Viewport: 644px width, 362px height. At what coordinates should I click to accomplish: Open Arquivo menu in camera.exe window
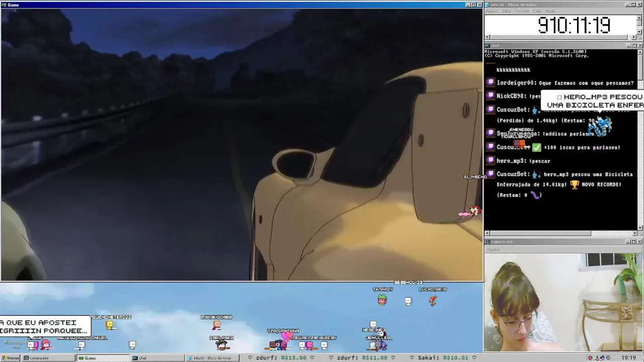[493, 249]
